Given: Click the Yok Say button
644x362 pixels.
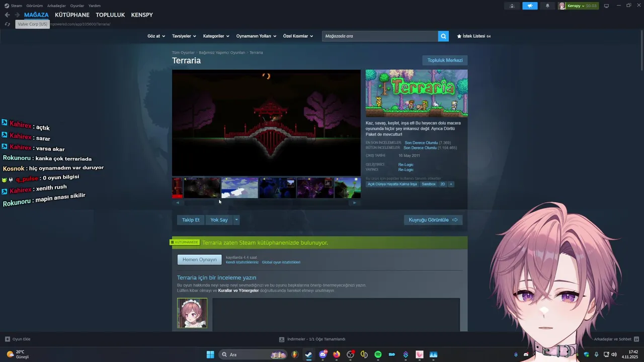Looking at the screenshot, I should [219, 220].
